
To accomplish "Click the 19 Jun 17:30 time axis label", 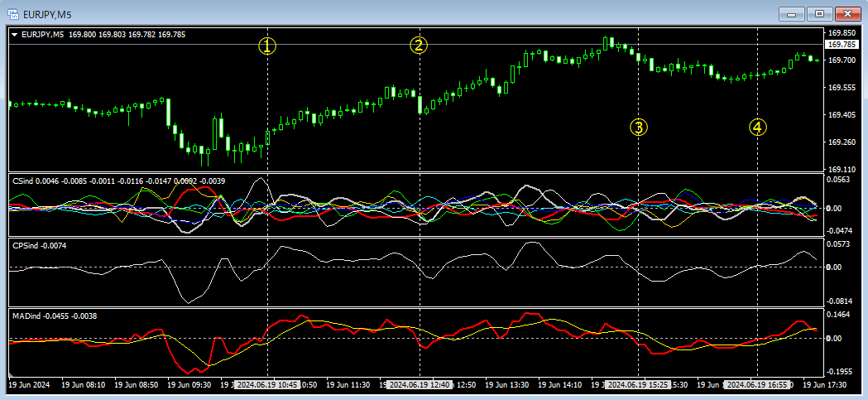I will click(825, 384).
